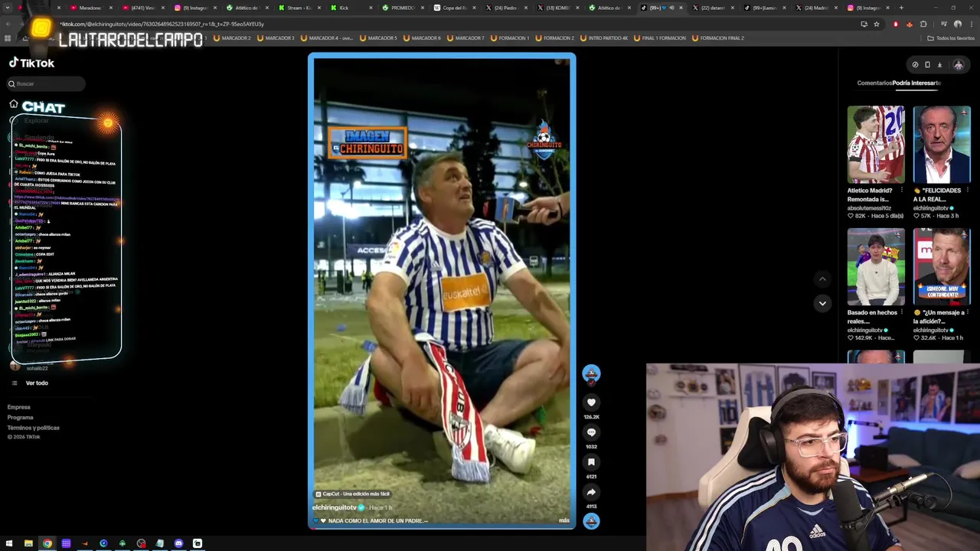This screenshot has height=551, width=980.
Task: Open Windows Start menu
Action: pos(8,543)
